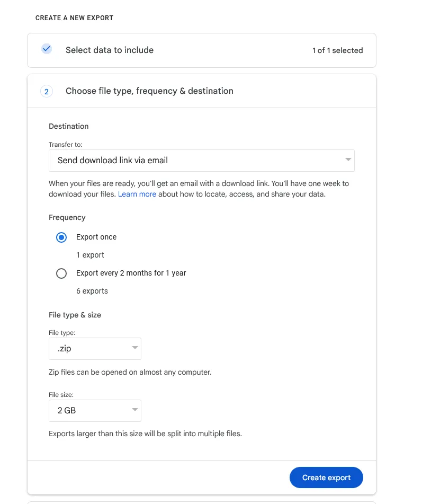This screenshot has width=422, height=504.
Task: Click the blue checkmark on step one
Action: [x=47, y=48]
